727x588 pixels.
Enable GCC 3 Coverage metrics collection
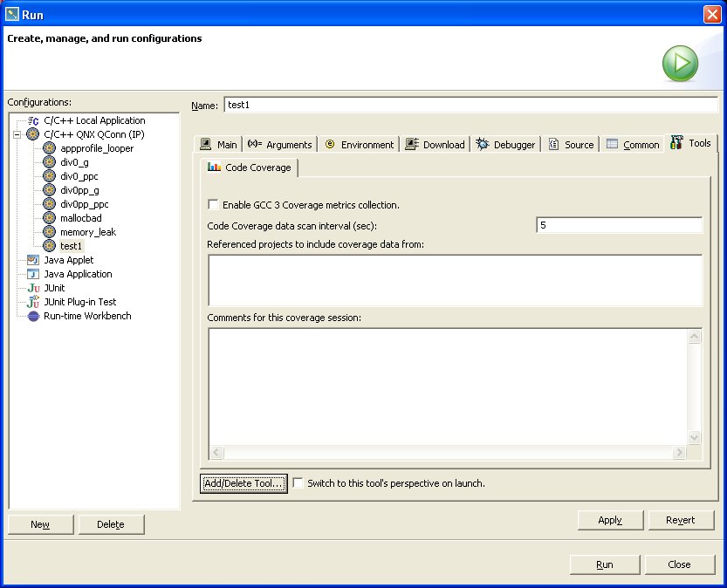click(213, 204)
